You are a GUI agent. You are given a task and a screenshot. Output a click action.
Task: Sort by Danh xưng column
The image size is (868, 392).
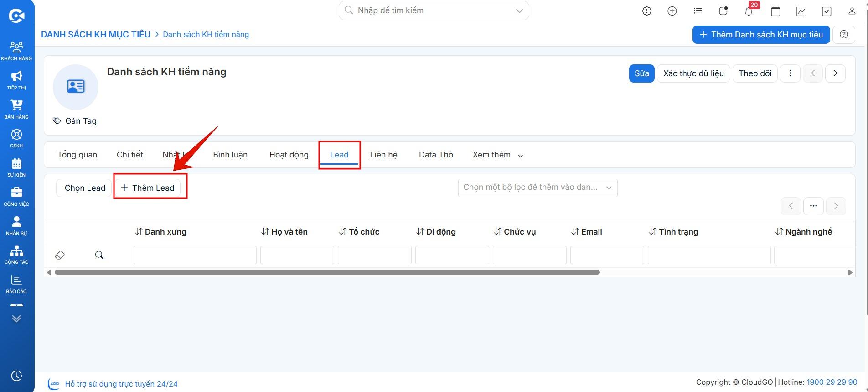pyautogui.click(x=160, y=232)
